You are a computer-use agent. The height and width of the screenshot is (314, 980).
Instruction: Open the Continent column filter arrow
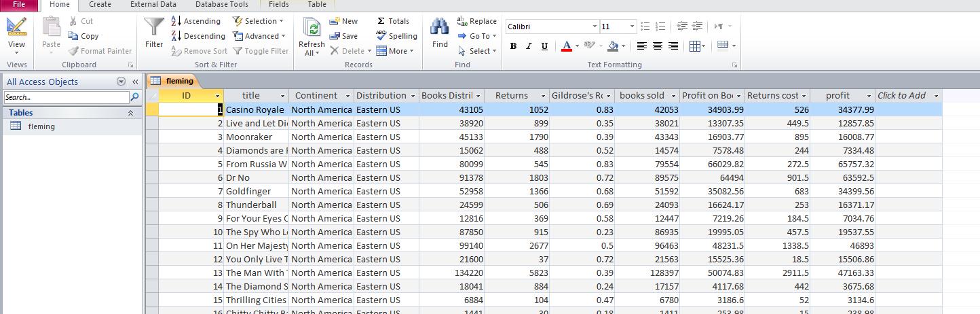(x=347, y=96)
